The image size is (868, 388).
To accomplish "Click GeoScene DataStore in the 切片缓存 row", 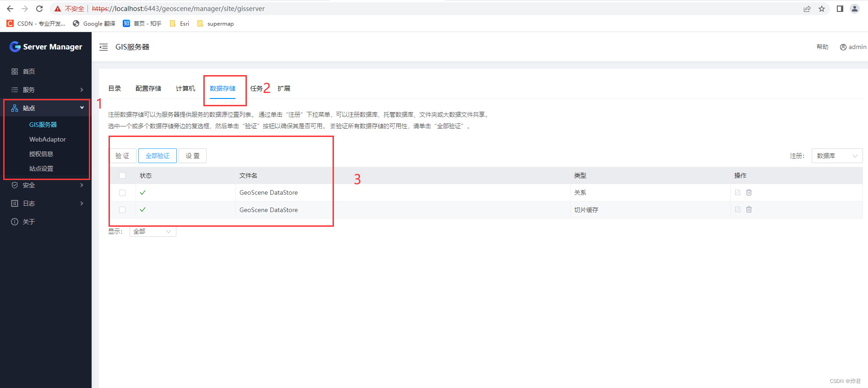I will pyautogui.click(x=268, y=210).
